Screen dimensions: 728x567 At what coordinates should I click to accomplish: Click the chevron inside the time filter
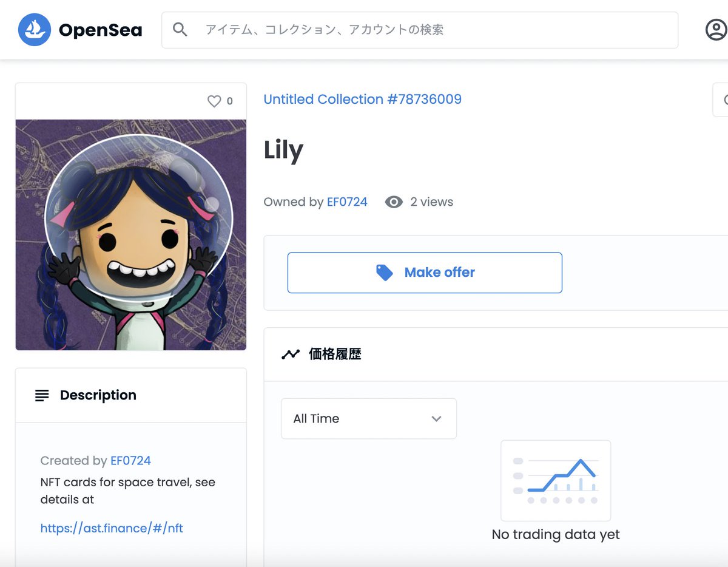436,418
